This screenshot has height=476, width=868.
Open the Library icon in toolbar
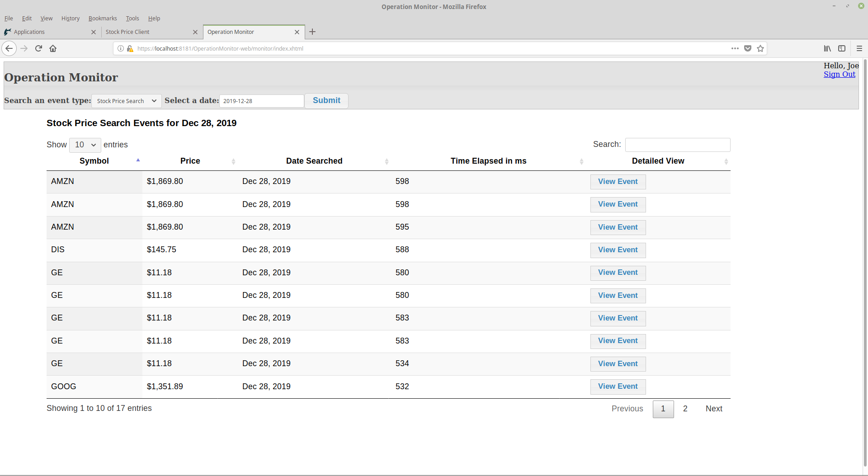827,48
